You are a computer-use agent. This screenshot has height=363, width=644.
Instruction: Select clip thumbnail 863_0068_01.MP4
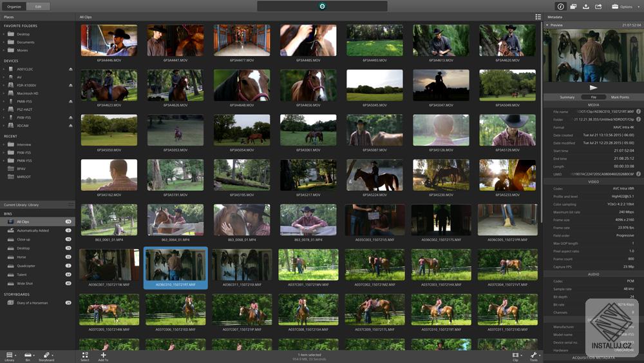click(242, 220)
